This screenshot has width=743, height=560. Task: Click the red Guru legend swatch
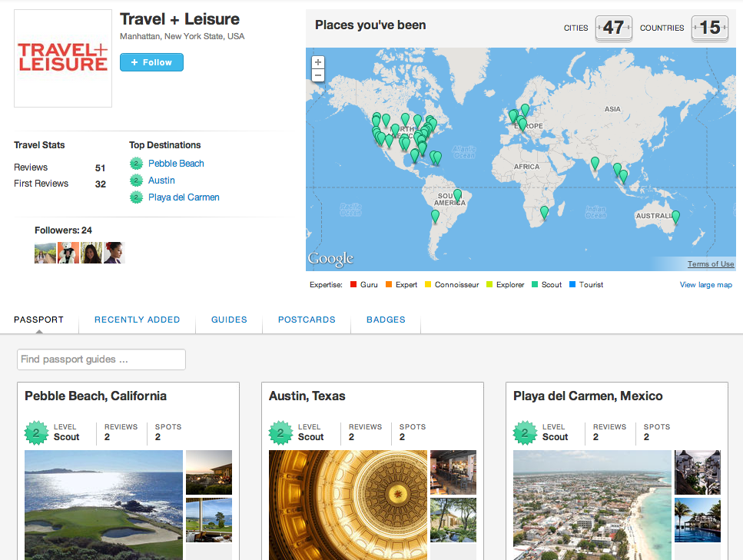[353, 284]
